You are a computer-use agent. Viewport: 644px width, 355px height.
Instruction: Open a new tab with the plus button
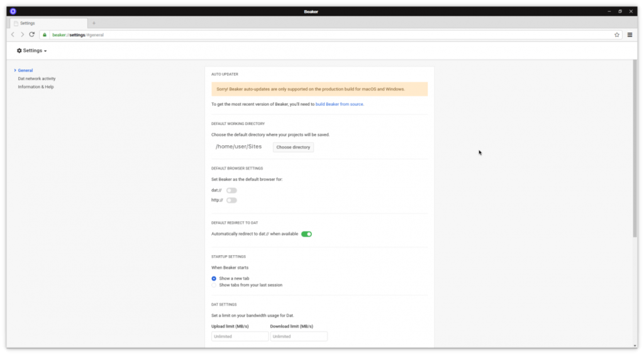pos(94,23)
